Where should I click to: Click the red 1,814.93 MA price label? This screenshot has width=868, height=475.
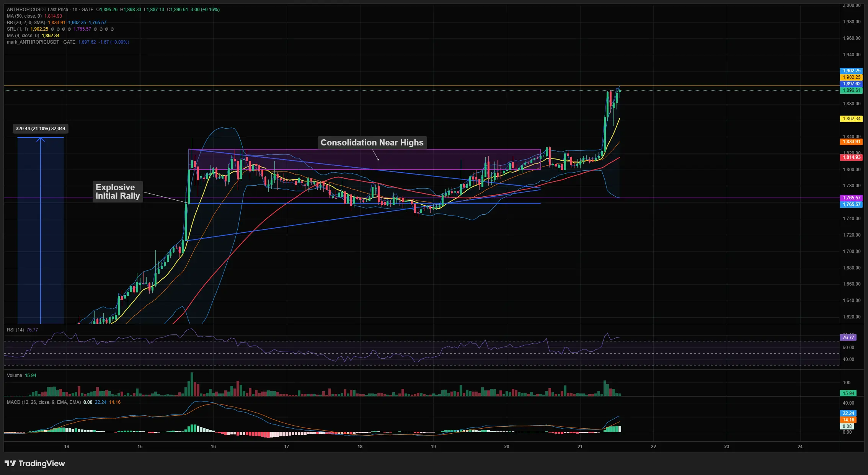point(851,157)
